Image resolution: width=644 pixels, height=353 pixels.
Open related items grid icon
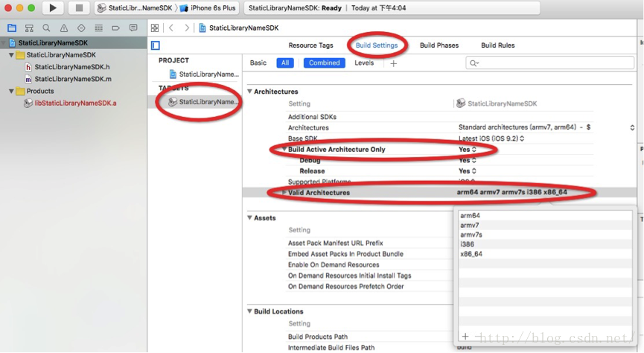tap(155, 28)
